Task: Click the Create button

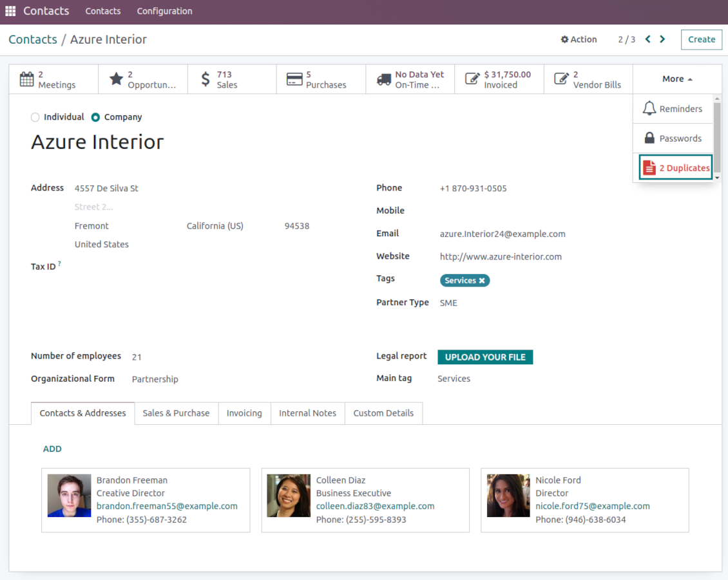Action: [x=702, y=39]
